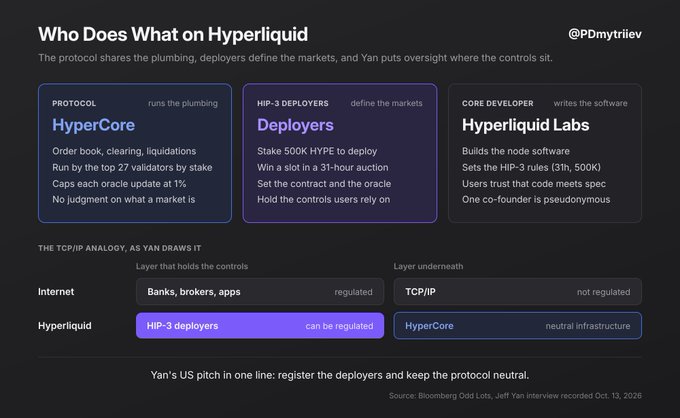Click 'Hold the controls users rely on'

[x=324, y=199]
